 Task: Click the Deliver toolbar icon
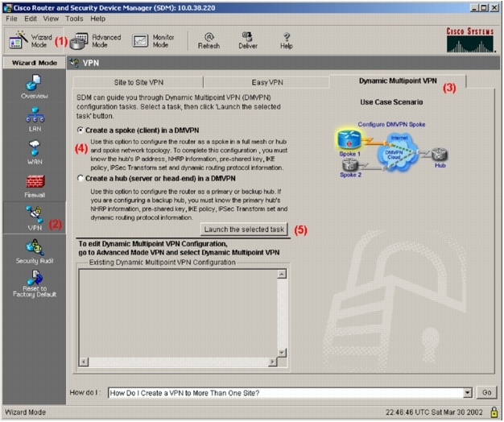(x=248, y=41)
